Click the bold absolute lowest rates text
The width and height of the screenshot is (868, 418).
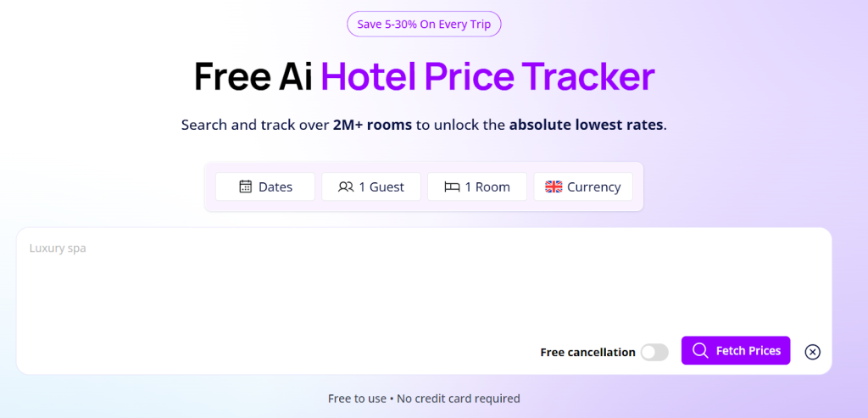coord(586,125)
